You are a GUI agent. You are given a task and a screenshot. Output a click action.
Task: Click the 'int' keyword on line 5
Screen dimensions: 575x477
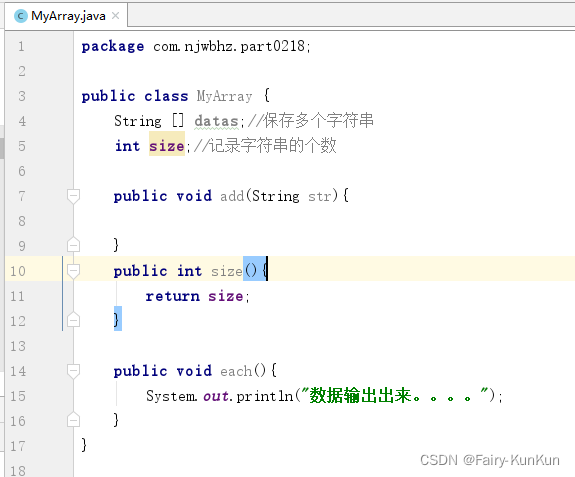pos(128,146)
